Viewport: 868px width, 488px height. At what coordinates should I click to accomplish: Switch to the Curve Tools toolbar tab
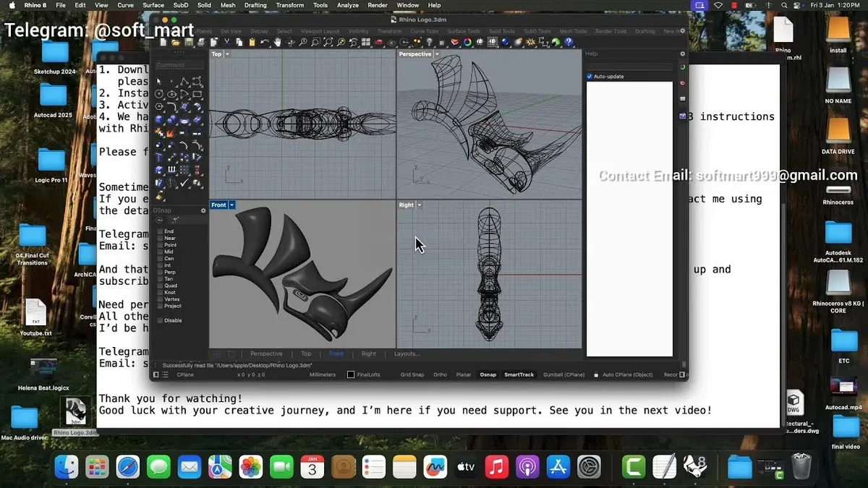423,31
